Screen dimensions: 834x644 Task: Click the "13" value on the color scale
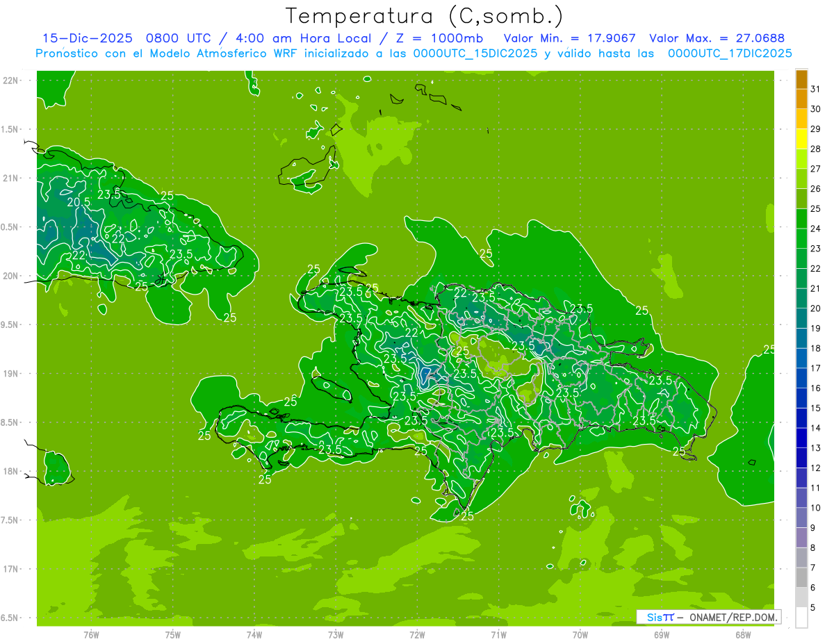[815, 448]
